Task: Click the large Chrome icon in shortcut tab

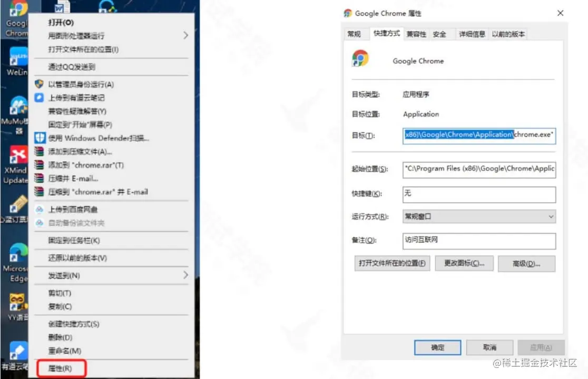Action: [360, 58]
